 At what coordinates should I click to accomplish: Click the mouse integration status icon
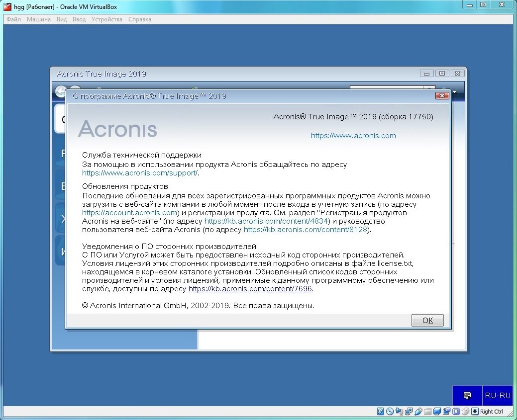coord(465,412)
